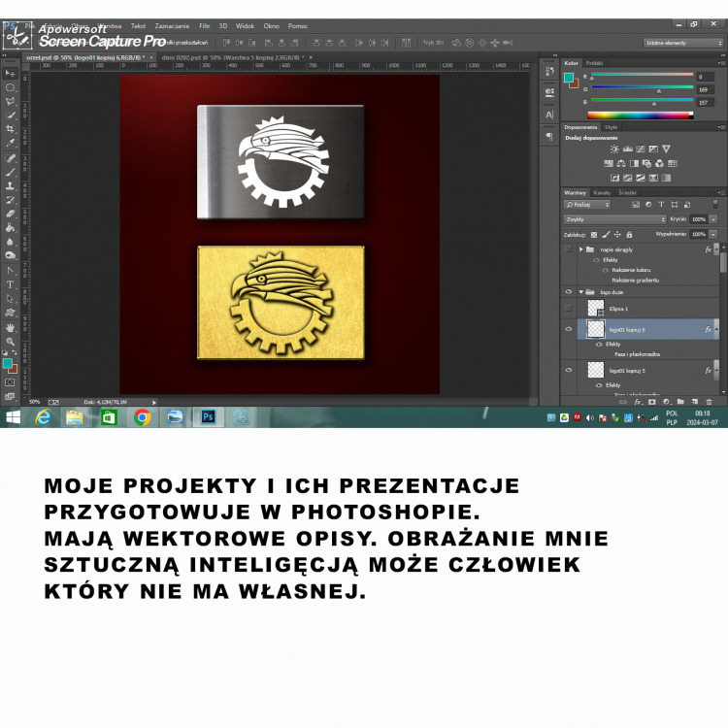Image resolution: width=728 pixels, height=728 pixels.
Task: Switch to the dino 0202.psd document tab
Action: coord(231,57)
